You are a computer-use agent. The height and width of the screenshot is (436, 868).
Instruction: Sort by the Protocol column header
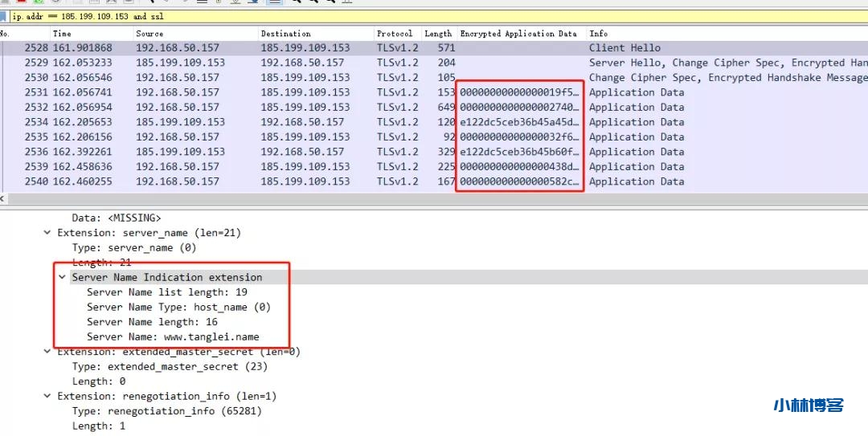click(395, 34)
